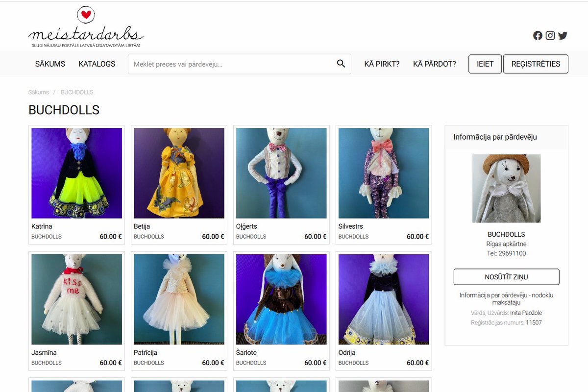Open the Betija doll photo
Screen dimensions: 588x392
point(179,173)
